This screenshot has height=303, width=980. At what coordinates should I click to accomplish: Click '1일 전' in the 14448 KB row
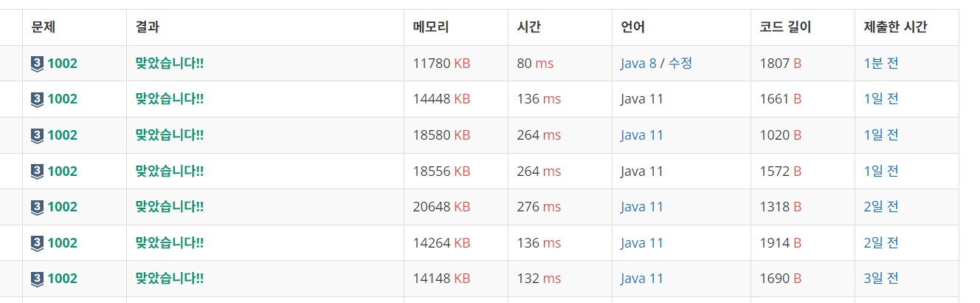tap(881, 99)
